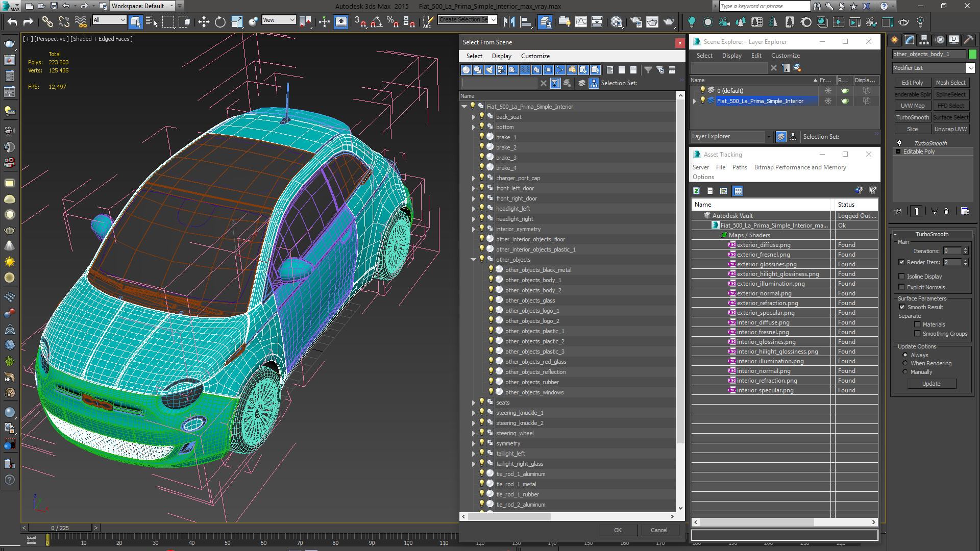Enable Explicit Normals checkbox
The height and width of the screenshot is (551, 980).
(x=902, y=287)
